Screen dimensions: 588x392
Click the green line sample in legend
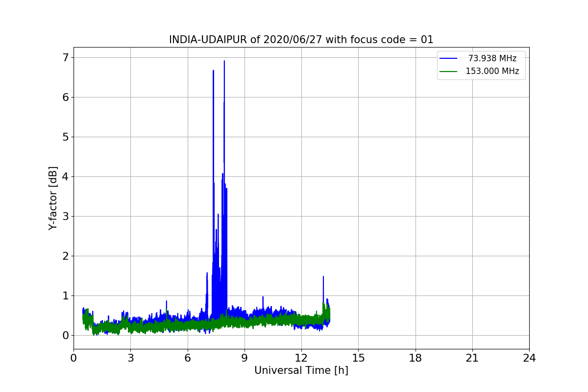pos(448,71)
